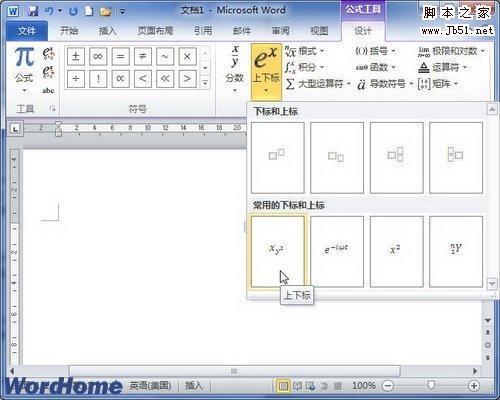
Task: Switch to the 开始 Home tab
Action: click(69, 31)
